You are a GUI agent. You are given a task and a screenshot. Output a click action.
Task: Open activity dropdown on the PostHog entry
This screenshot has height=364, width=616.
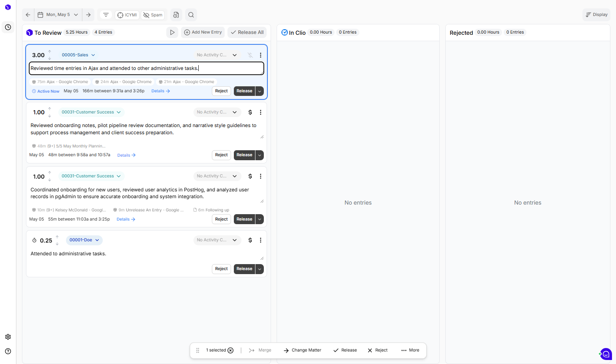tap(217, 176)
